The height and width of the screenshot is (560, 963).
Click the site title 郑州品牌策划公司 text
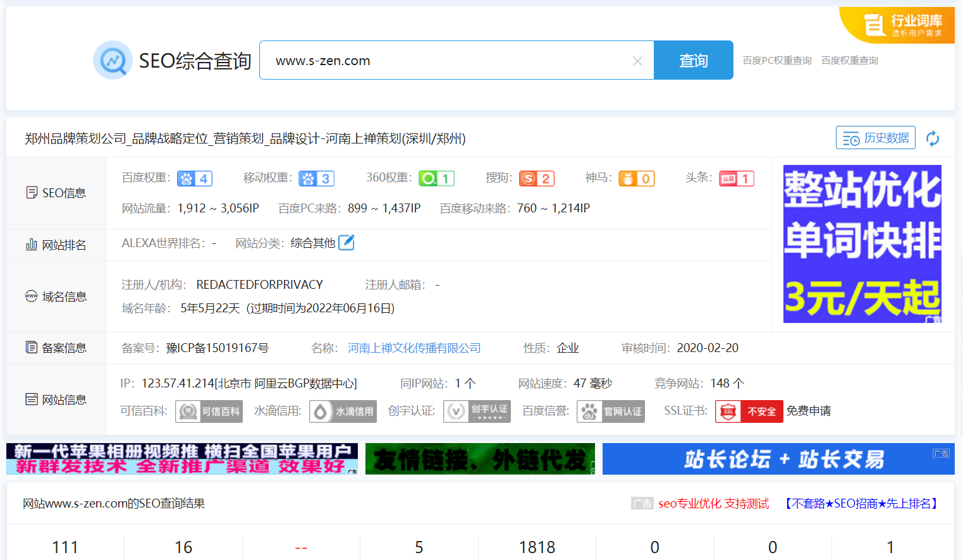245,138
